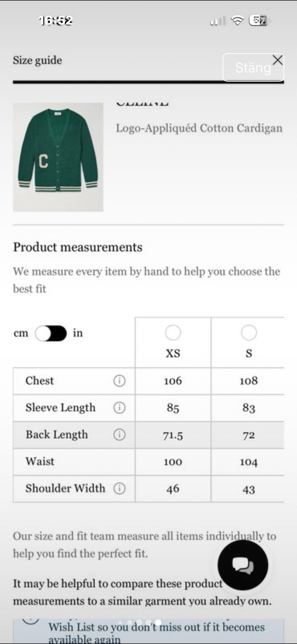Viewport: 297px width, 644px height.
Task: Select the 'cm' unit label
Action: tap(21, 333)
